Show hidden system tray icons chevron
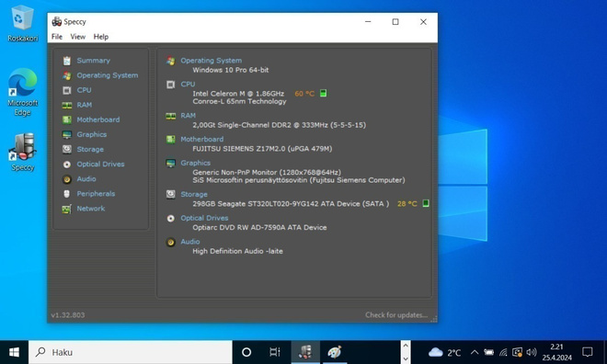Image resolution: width=607 pixels, height=364 pixels. click(x=475, y=352)
